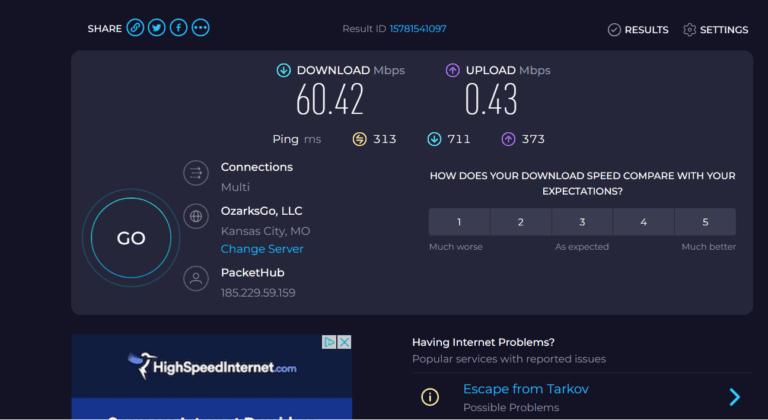Screen dimensions: 768x420
Task: Share result on Twitter icon
Action: [157, 28]
